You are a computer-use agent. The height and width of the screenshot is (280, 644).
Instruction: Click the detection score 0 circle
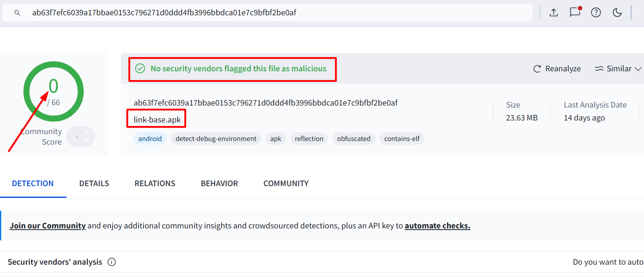[54, 91]
